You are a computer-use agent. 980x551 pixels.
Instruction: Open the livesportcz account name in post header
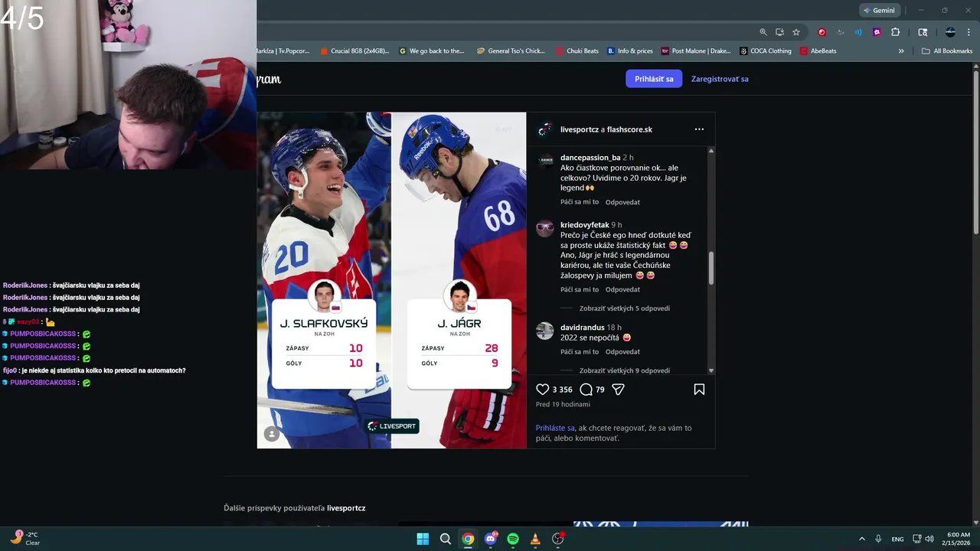tap(580, 129)
